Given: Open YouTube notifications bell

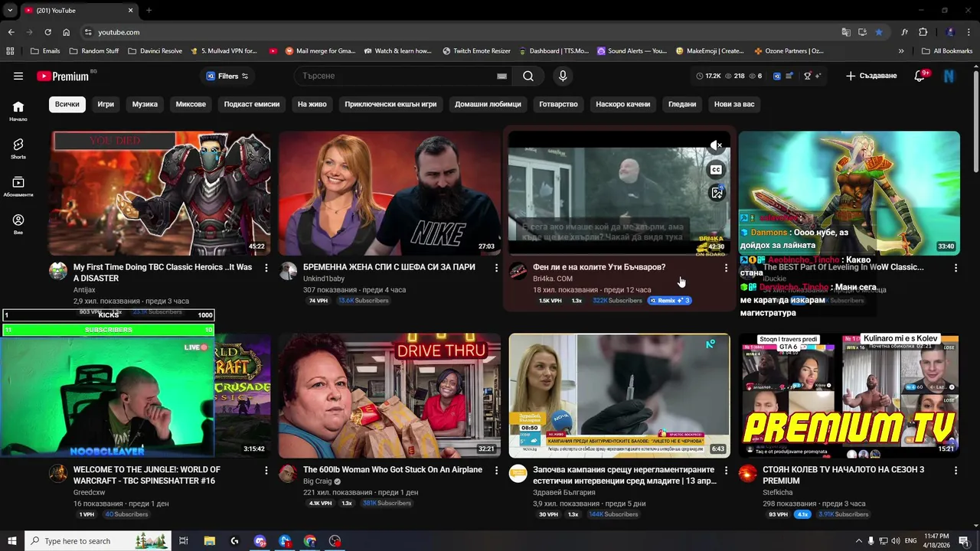Looking at the screenshot, I should (920, 76).
